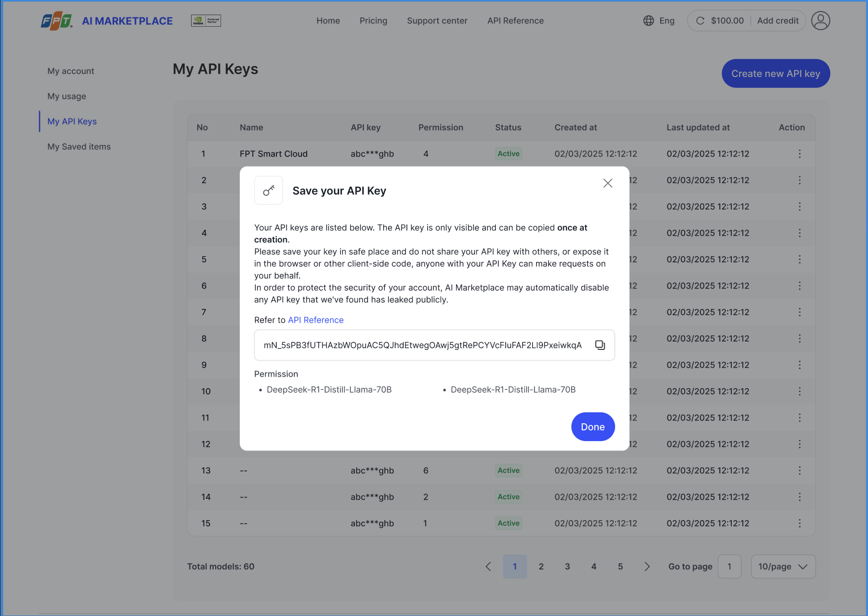Select current page 1 in pagination
Viewport: 868px width, 616px height.
pos(515,567)
